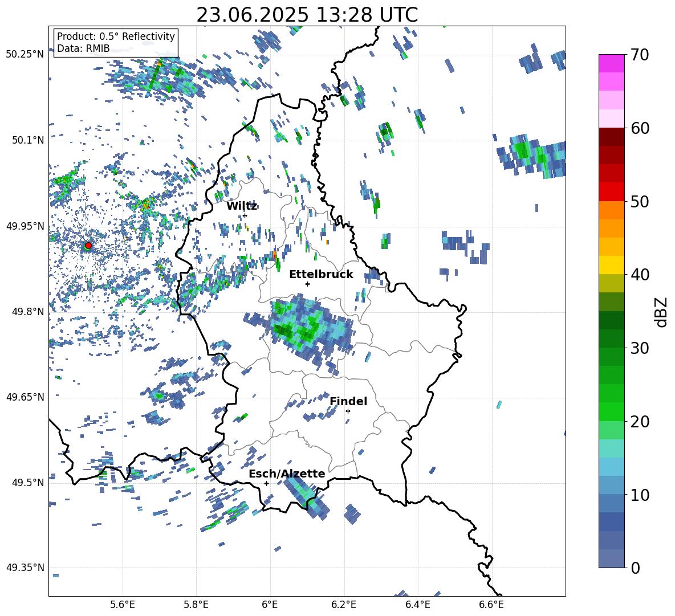Click the latitude label 50.1°N
Viewport: 675px width, 616px height.
click(x=28, y=140)
